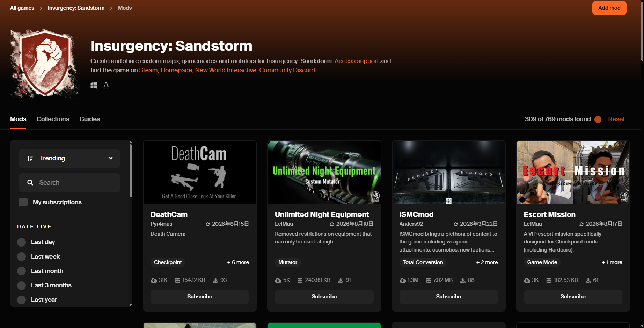Click Escort Mission updated date refresh icon
644x328 pixels.
click(581, 224)
